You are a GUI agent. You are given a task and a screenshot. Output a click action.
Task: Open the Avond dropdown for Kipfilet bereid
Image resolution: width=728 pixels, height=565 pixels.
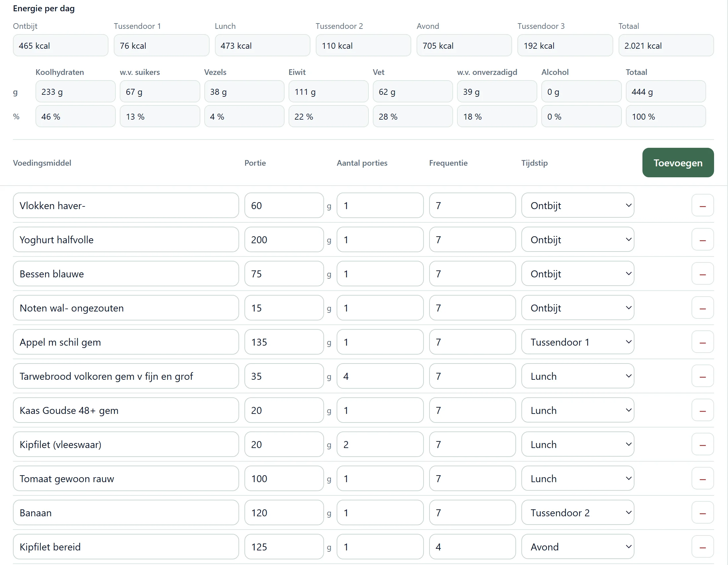578,547
